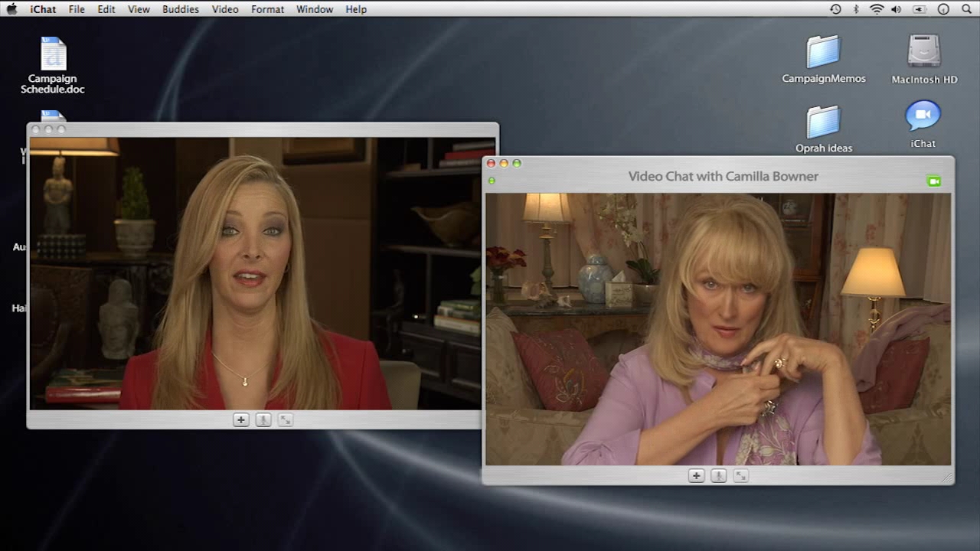Click the volume icon in menu bar
The height and width of the screenshot is (551, 980).
(897, 9)
